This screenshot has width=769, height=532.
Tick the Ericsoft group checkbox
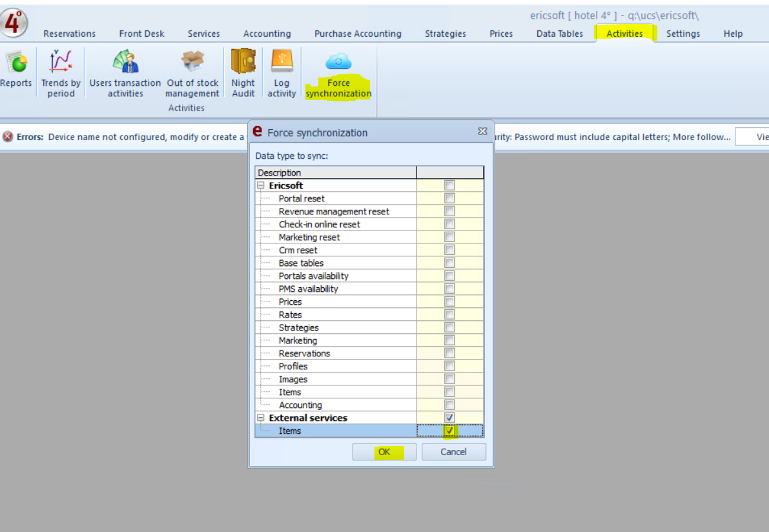(449, 185)
